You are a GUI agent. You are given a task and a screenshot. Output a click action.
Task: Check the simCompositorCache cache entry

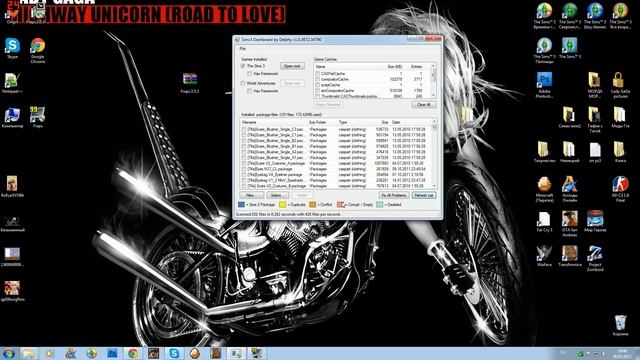point(318,91)
